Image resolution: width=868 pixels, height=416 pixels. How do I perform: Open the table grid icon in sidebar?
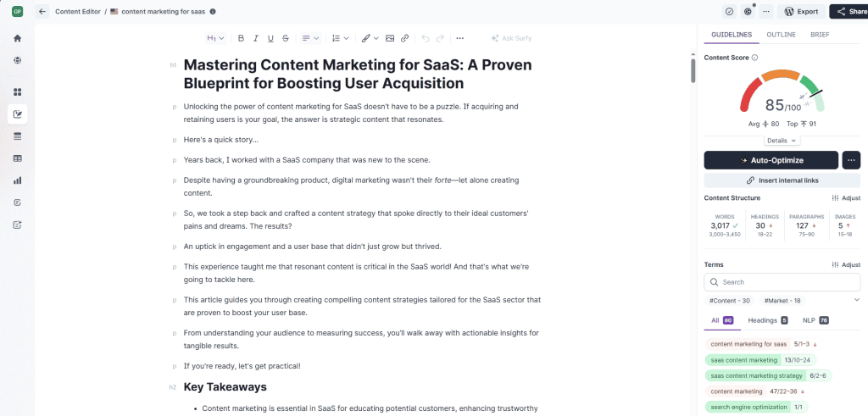[x=17, y=158]
